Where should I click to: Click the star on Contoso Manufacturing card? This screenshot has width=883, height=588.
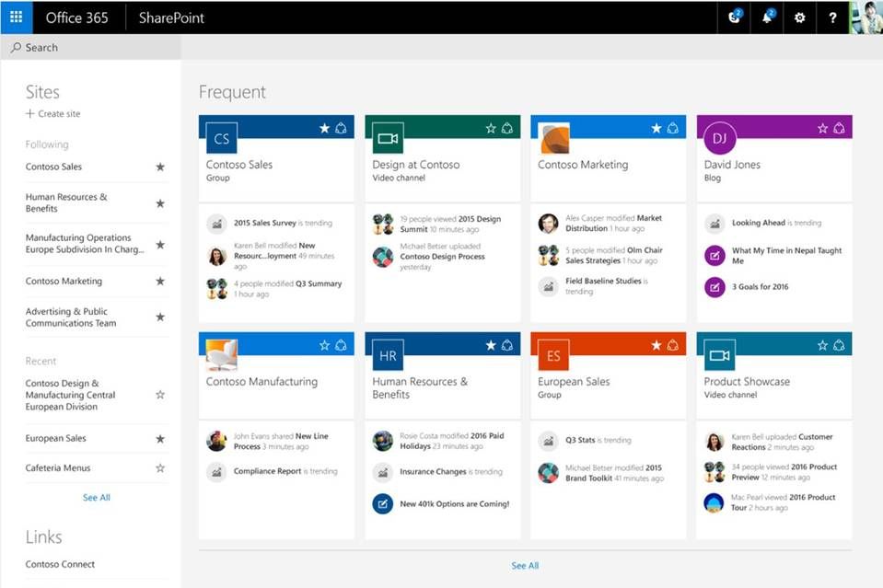tap(324, 345)
